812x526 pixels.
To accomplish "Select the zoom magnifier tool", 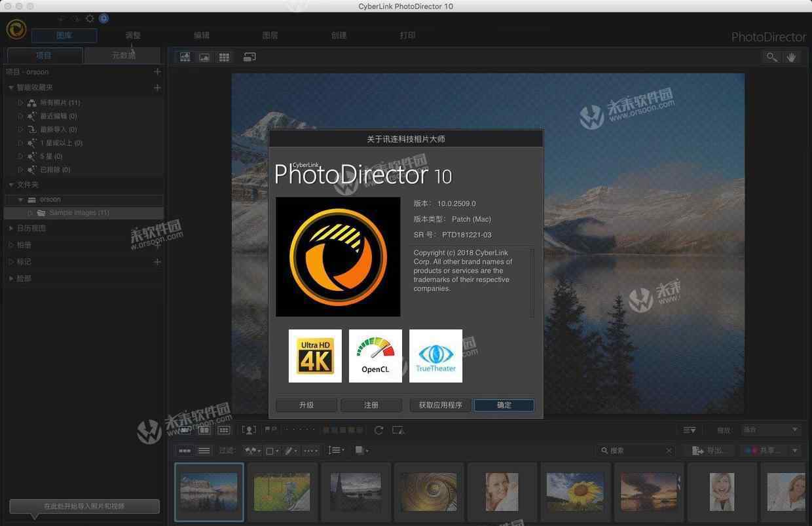I will [772, 57].
